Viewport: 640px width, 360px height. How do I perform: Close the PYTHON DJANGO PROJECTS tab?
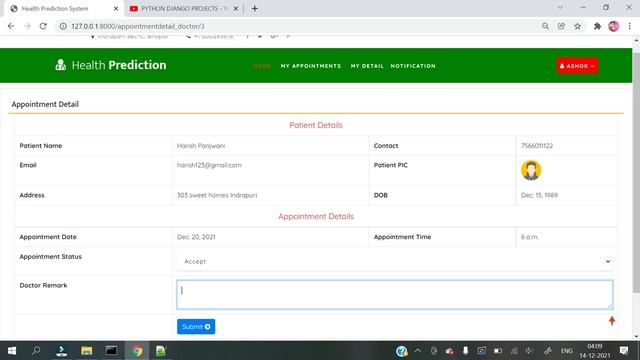[x=236, y=9]
